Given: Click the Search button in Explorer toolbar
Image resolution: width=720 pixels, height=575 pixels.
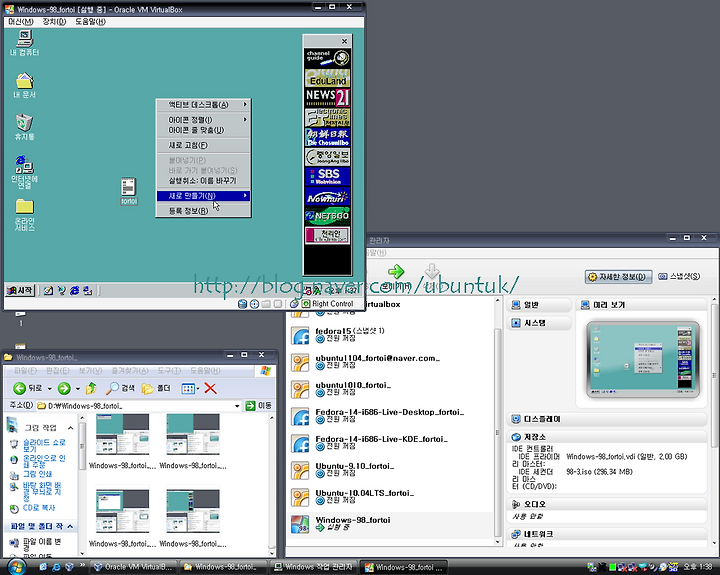Looking at the screenshot, I should pos(120,389).
